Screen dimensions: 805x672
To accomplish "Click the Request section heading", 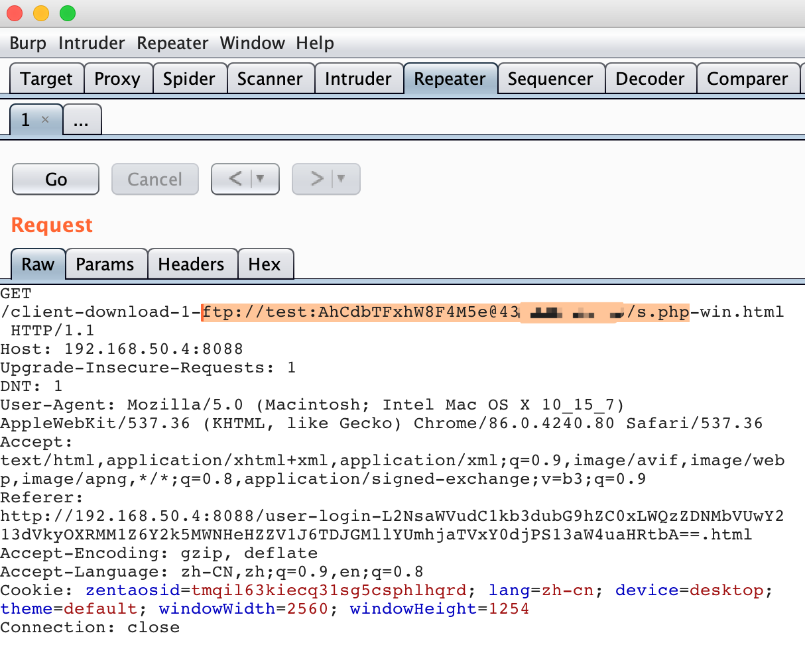I will pyautogui.click(x=52, y=225).
